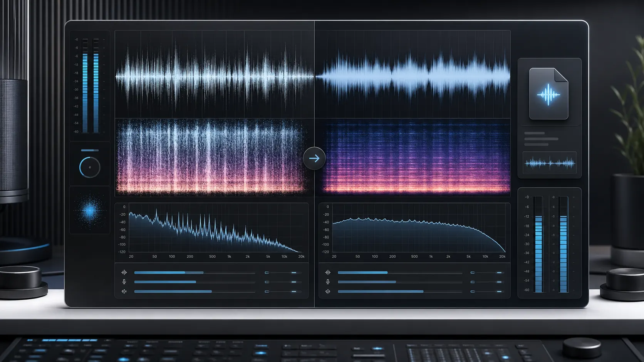Image resolution: width=644 pixels, height=362 pixels.
Task: Click "-120" level label on left spectrum graph
Action: point(122,252)
